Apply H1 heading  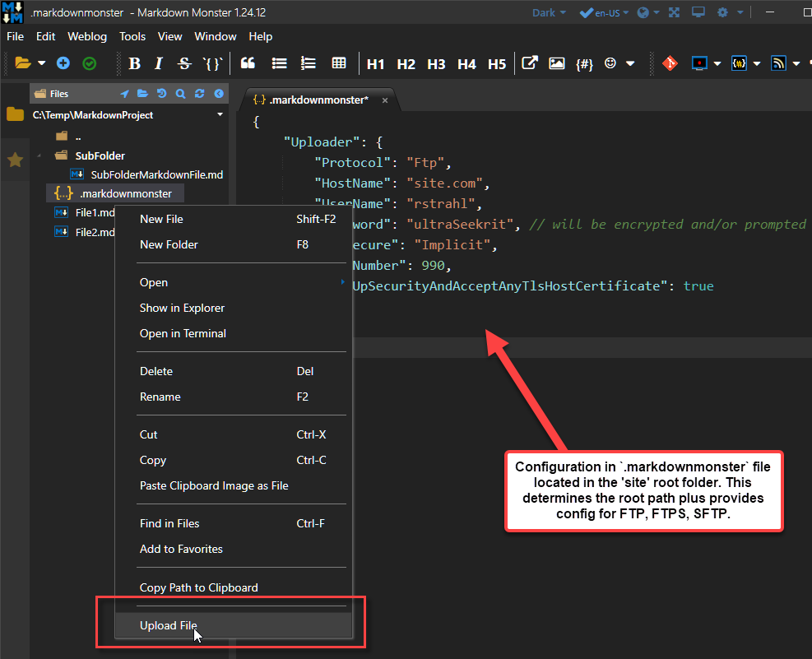pos(375,63)
